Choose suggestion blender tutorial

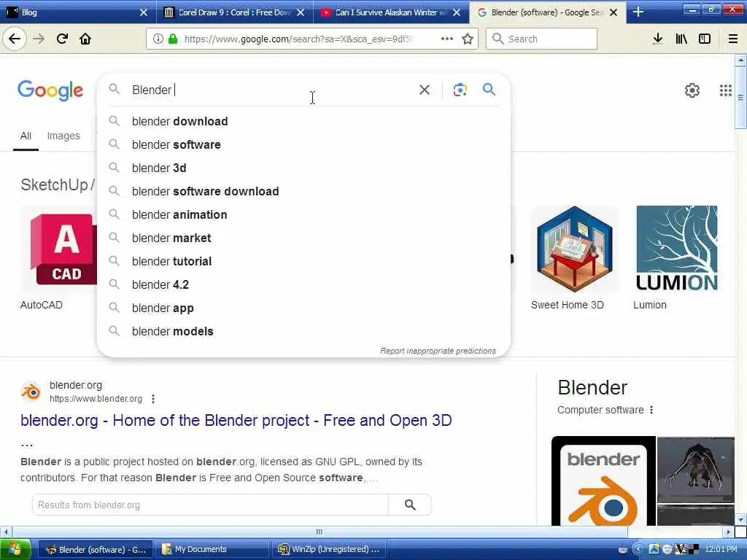(x=303, y=262)
